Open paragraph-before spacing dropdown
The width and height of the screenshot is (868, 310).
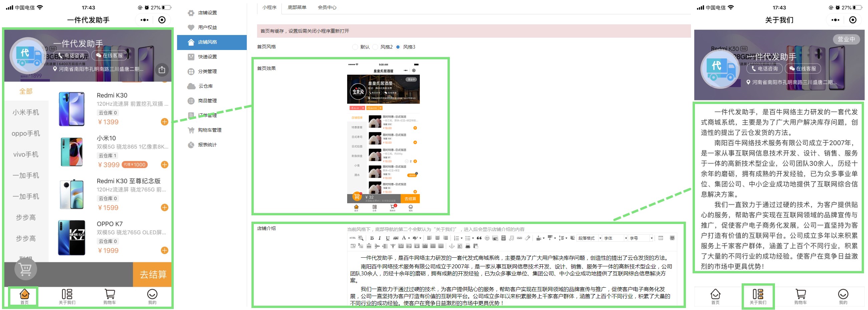coord(541,238)
